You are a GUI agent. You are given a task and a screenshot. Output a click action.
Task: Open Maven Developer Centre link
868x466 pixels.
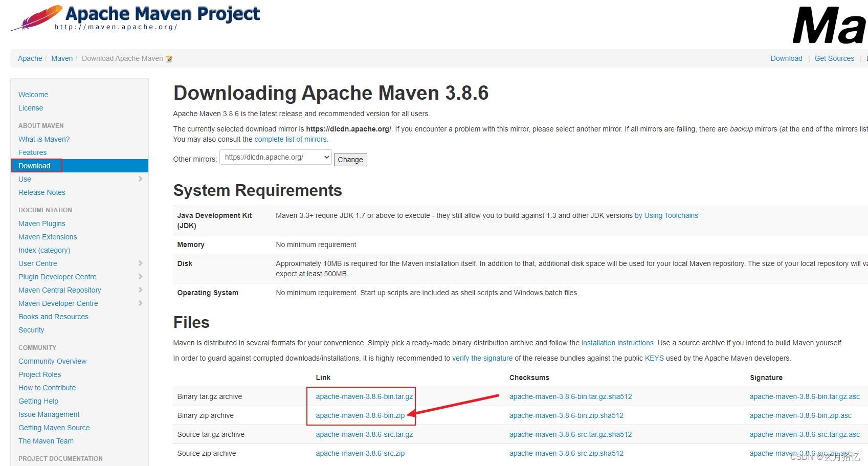(58, 303)
